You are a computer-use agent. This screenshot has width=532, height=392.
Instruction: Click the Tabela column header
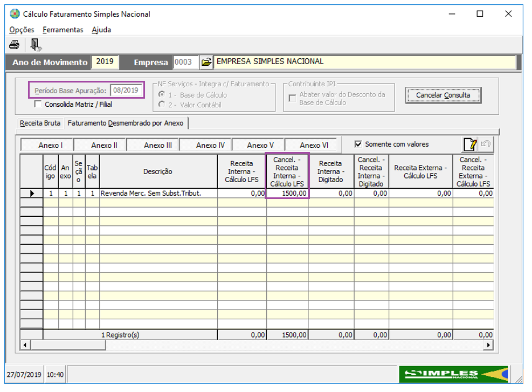tap(92, 171)
